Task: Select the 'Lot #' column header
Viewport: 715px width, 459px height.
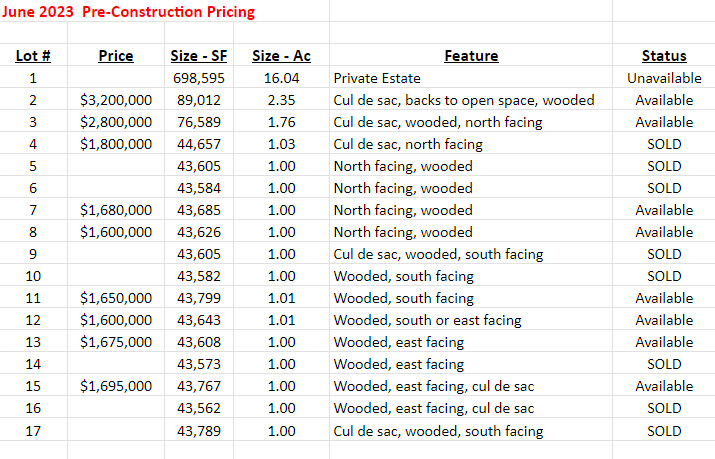Action: coord(33,56)
